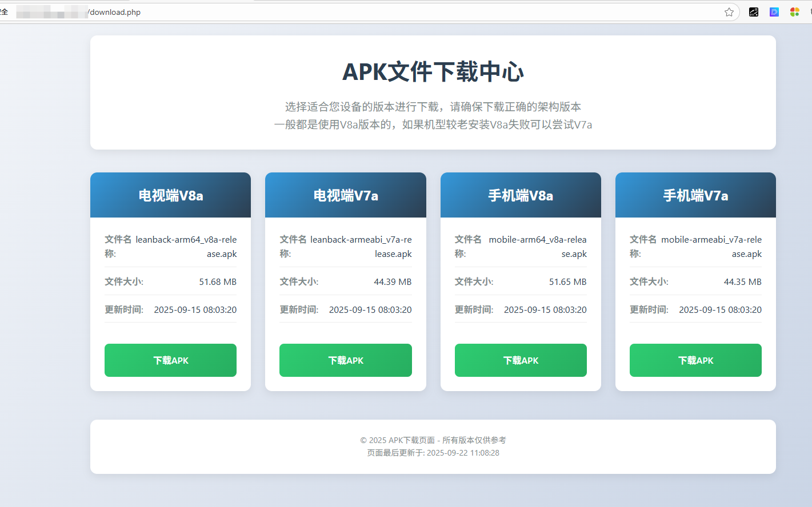Screen dimensions: 812x507
Task: Click the leanback-arm64_v8a-release.apk file name
Action: 186,247
